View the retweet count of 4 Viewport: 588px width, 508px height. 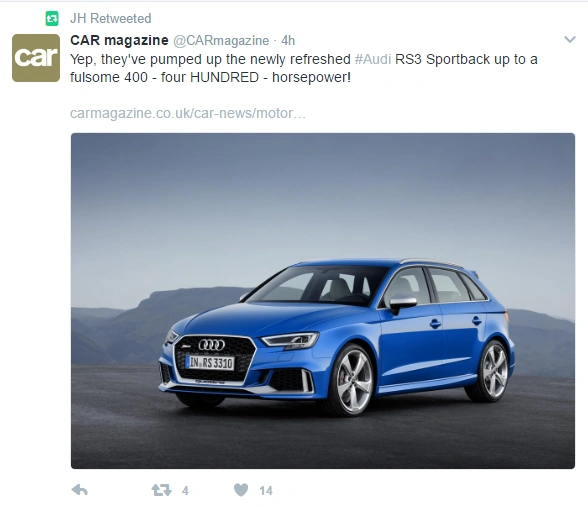pos(185,491)
